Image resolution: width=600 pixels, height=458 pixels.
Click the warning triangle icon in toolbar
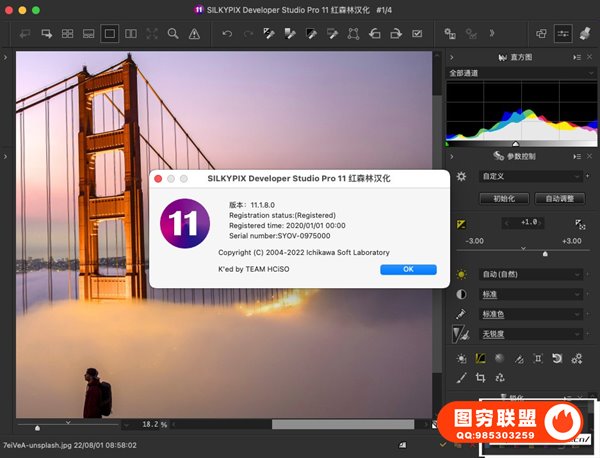[193, 33]
